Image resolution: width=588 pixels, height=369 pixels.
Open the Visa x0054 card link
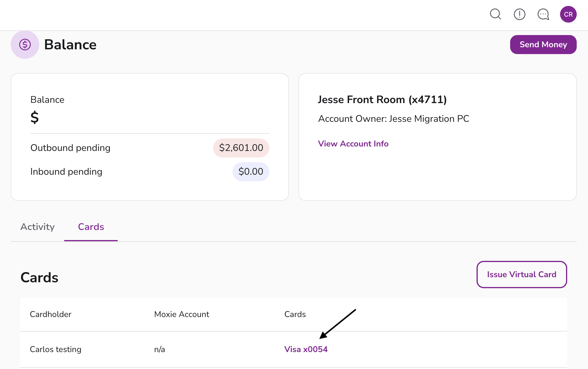(306, 349)
